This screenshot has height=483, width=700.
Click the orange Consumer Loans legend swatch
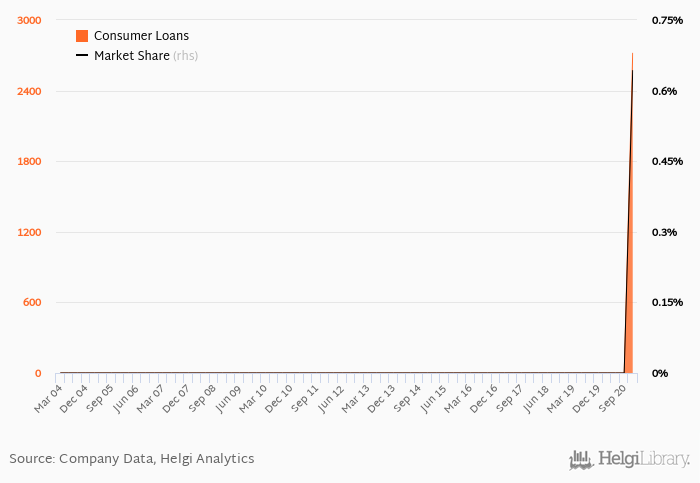pyautogui.click(x=82, y=36)
